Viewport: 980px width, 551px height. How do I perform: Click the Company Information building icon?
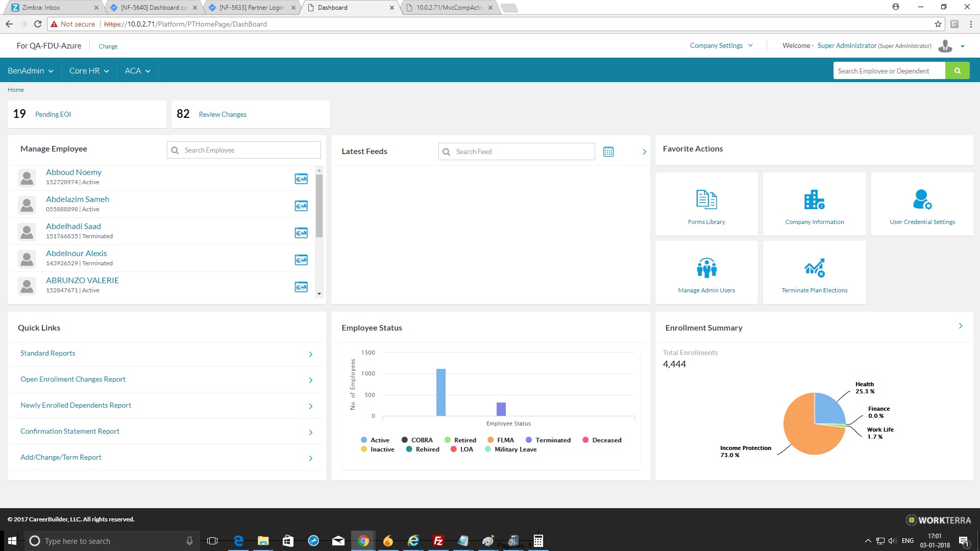point(814,199)
